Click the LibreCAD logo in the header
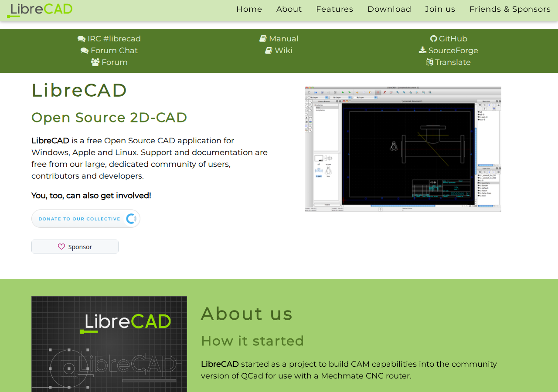Image resolution: width=558 pixels, height=392 pixels. [40, 10]
